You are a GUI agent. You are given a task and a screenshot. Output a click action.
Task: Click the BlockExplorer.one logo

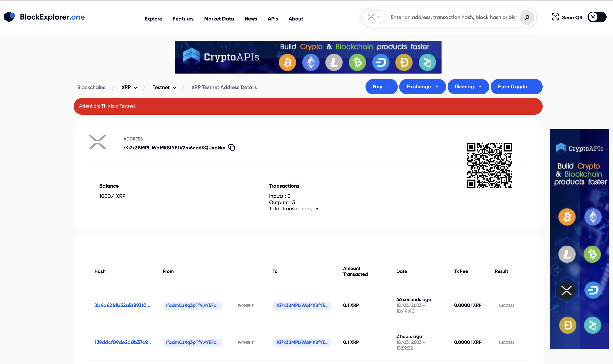(x=45, y=17)
